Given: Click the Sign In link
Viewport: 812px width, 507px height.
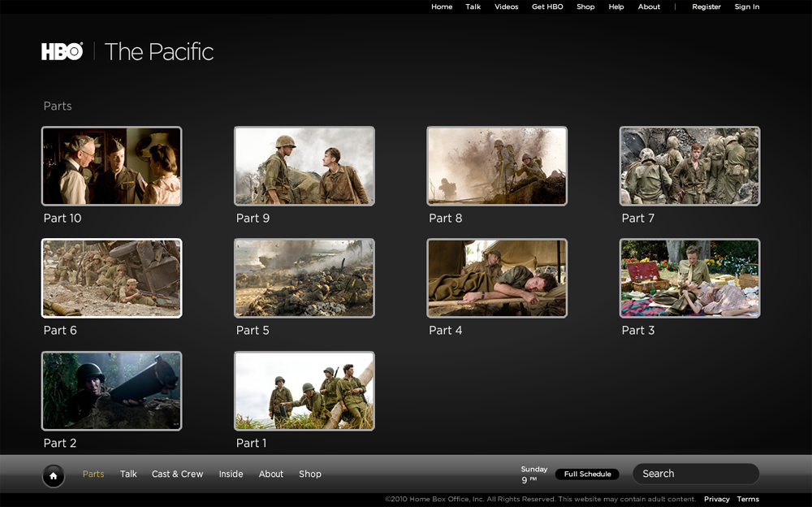Looking at the screenshot, I should [x=747, y=6].
